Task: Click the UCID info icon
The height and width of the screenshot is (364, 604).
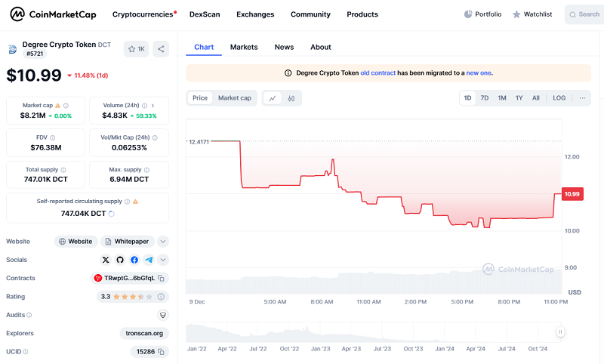Action: (26, 352)
